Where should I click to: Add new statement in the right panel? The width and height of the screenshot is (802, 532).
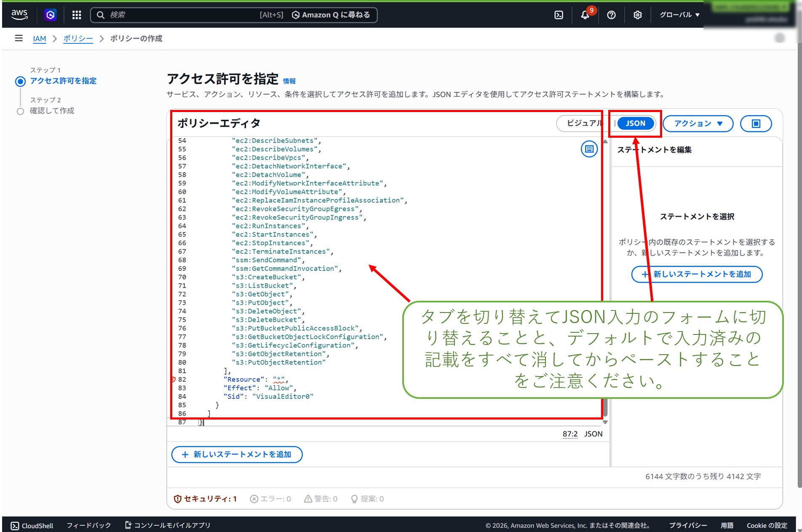tap(697, 274)
